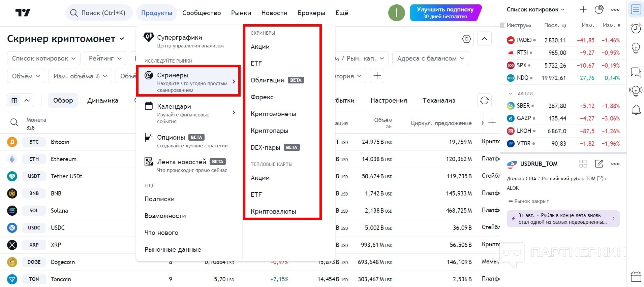Collapse the АКЦИИ watchlist section
This screenshot has height=287, width=644.
tap(511, 94)
